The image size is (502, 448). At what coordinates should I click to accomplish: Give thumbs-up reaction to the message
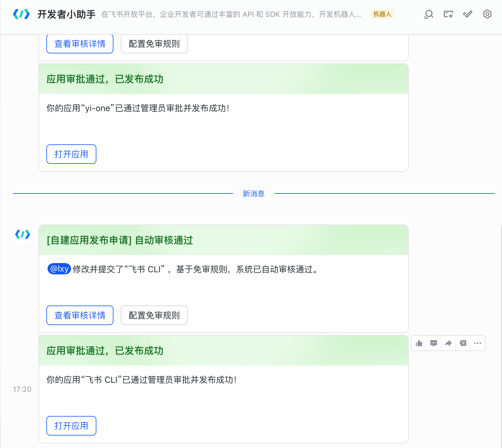[x=419, y=343]
